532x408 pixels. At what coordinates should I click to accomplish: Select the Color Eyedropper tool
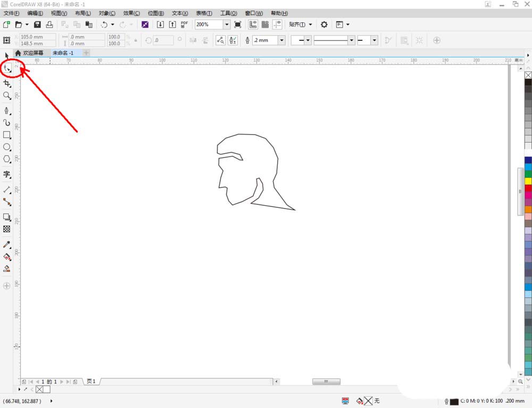click(7, 244)
